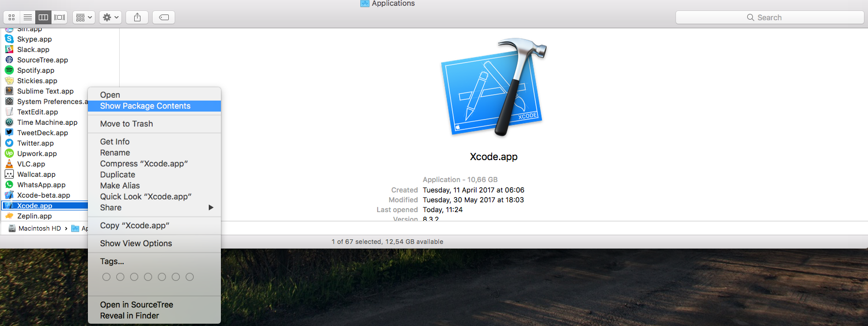Select Time Machine.app icon
This screenshot has height=326, width=868.
click(9, 123)
